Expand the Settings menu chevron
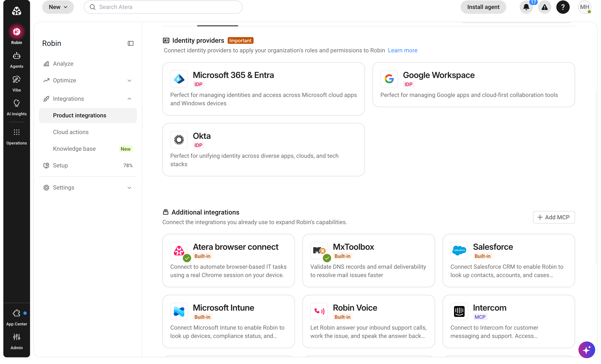Viewport: 601px width, 364px height. [129, 188]
